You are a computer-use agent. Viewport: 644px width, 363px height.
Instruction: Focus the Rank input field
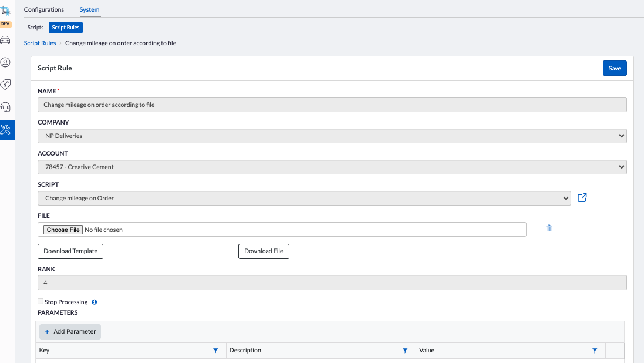[x=332, y=283]
